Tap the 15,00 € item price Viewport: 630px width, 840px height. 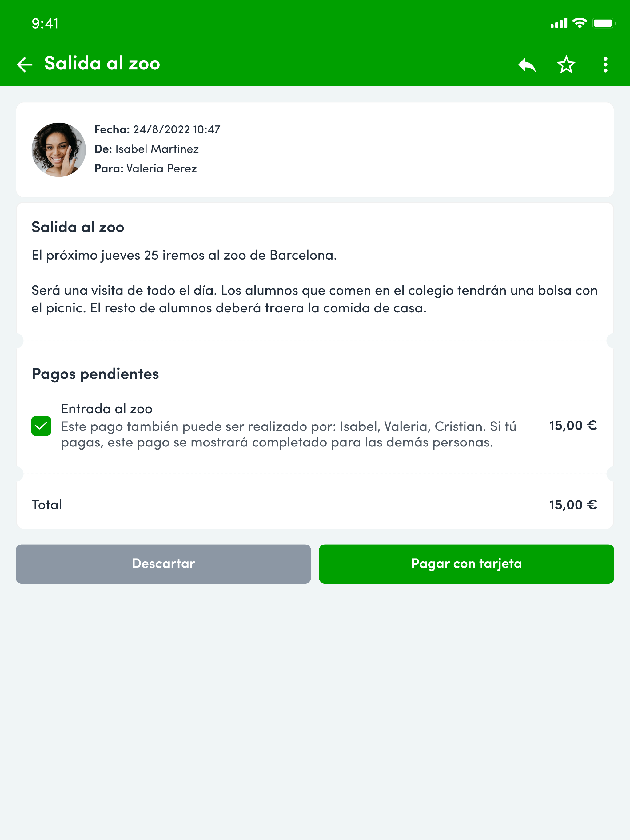tap(573, 425)
